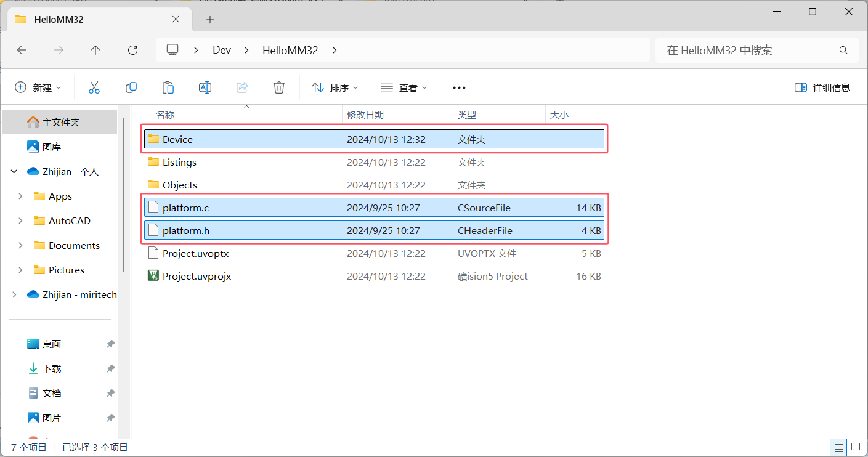Add a new tab with plus button
Viewport: 868px width, 457px height.
click(209, 20)
